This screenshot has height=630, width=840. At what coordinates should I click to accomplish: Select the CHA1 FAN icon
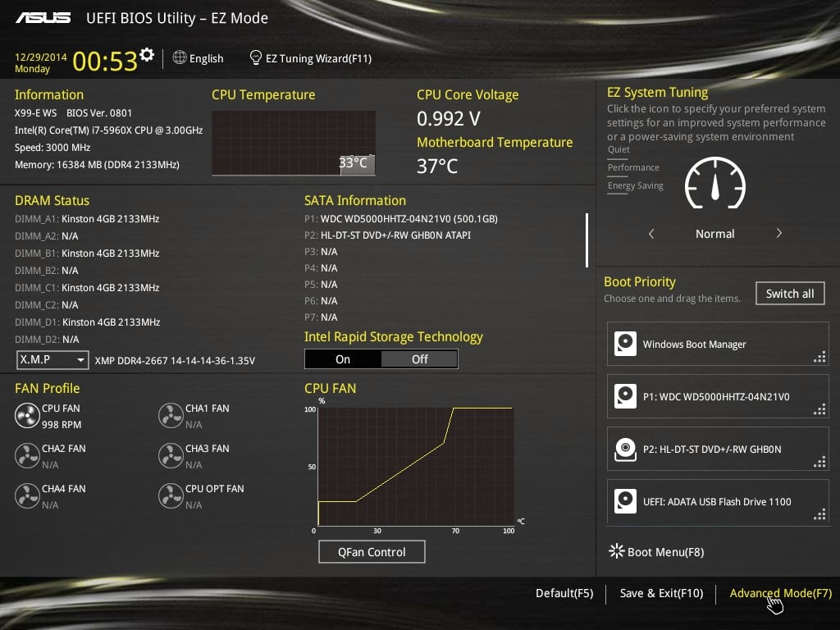(171, 416)
